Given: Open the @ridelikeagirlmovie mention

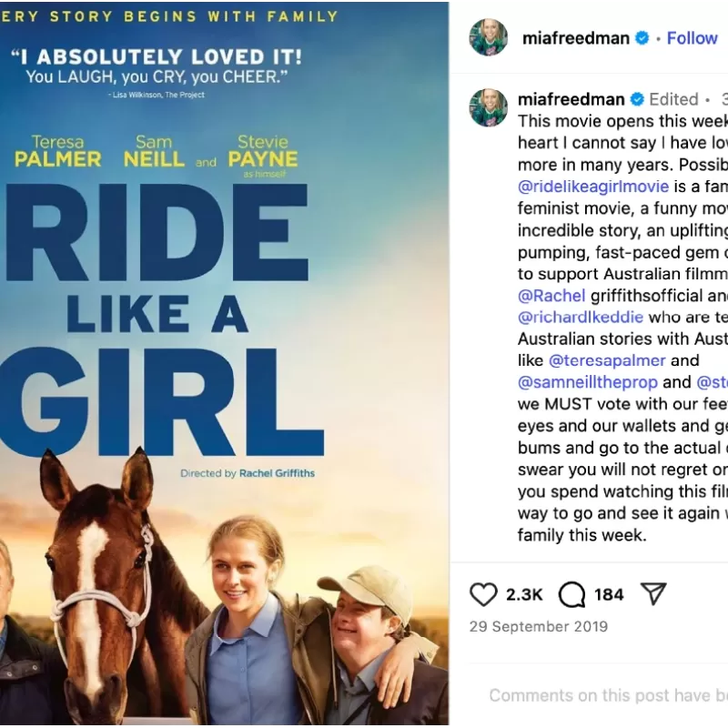Looking at the screenshot, I should pyautogui.click(x=593, y=187).
